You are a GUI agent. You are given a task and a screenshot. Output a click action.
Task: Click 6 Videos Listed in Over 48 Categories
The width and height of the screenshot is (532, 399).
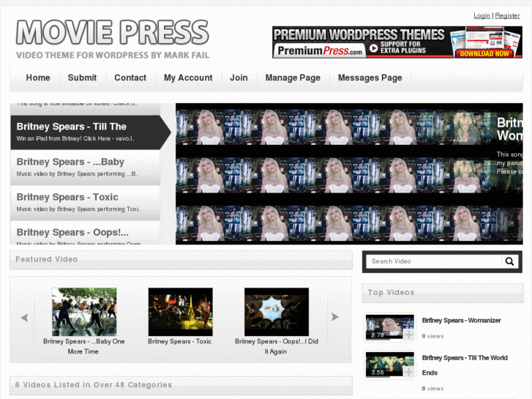[x=94, y=385]
